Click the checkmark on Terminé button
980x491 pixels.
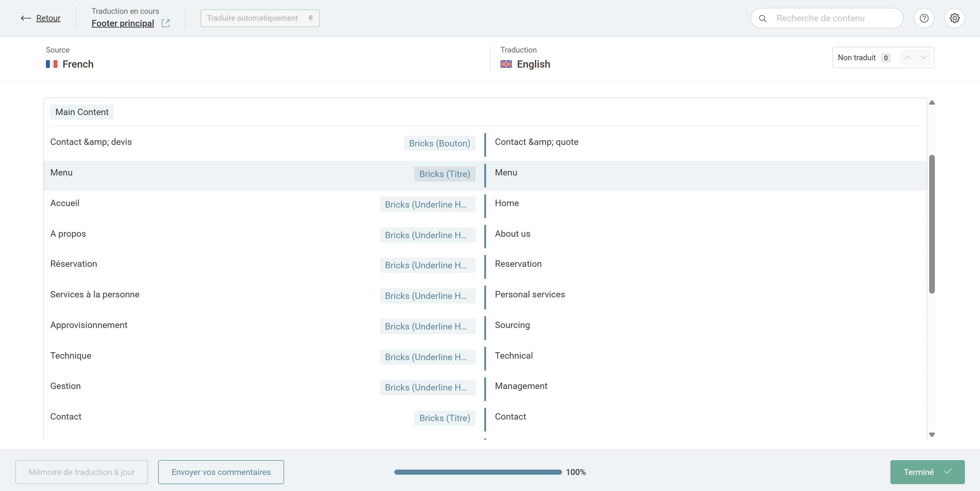pyautogui.click(x=948, y=472)
